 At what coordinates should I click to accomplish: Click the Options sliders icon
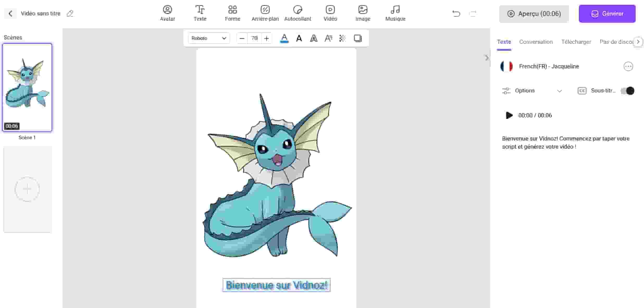pyautogui.click(x=506, y=91)
